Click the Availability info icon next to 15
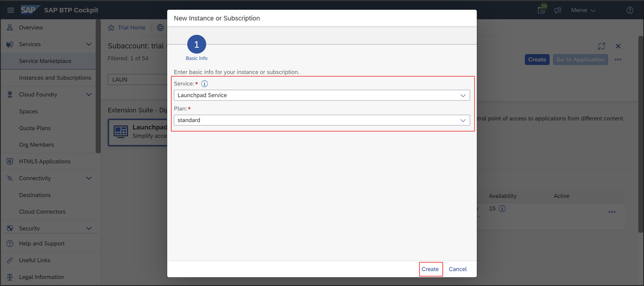Image resolution: width=644 pixels, height=286 pixels. tap(502, 209)
